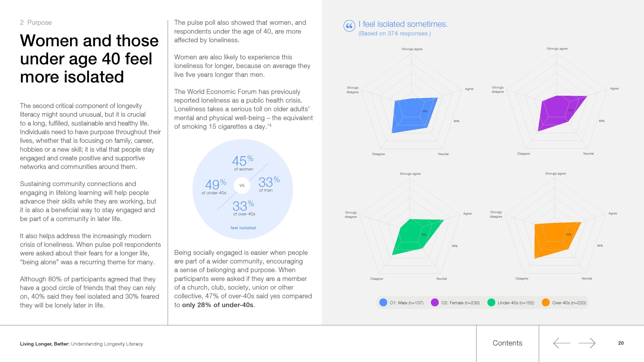Click the quotation mark icon
Image resolution: width=644 pixels, height=362 pixels.
tap(349, 26)
